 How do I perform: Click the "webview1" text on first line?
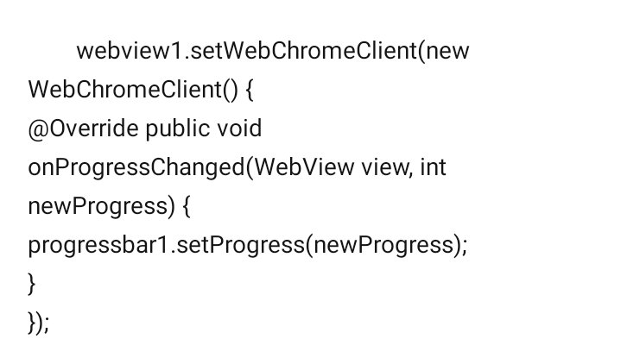pyautogui.click(x=130, y=51)
